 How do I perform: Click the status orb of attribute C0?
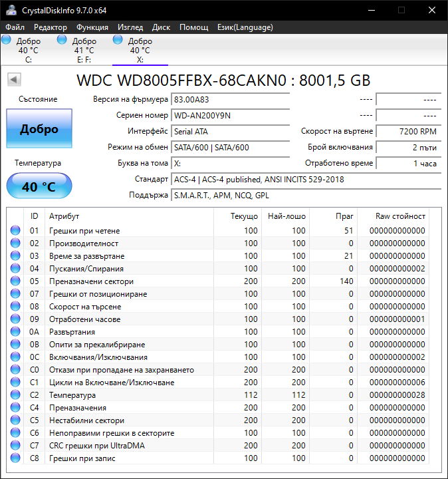(15, 369)
